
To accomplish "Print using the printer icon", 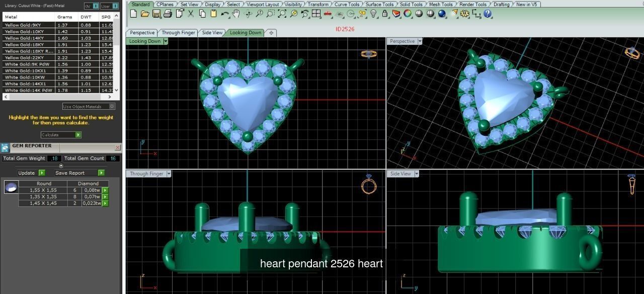I will [168, 14].
